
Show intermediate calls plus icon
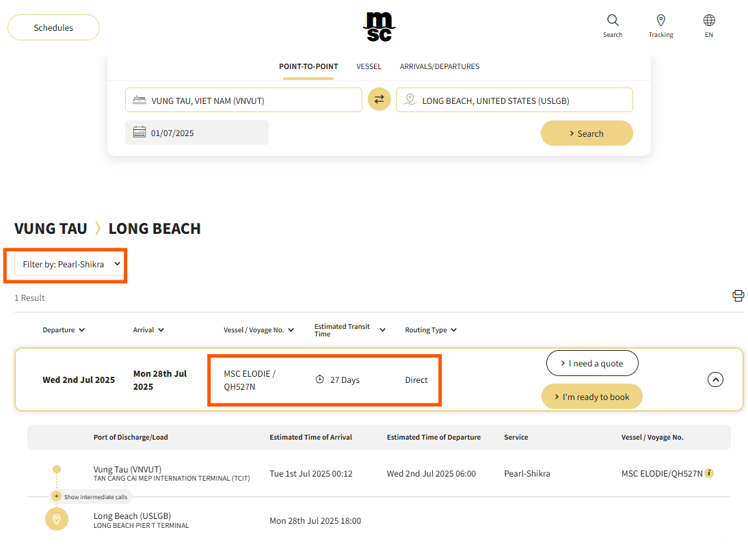[x=57, y=496]
